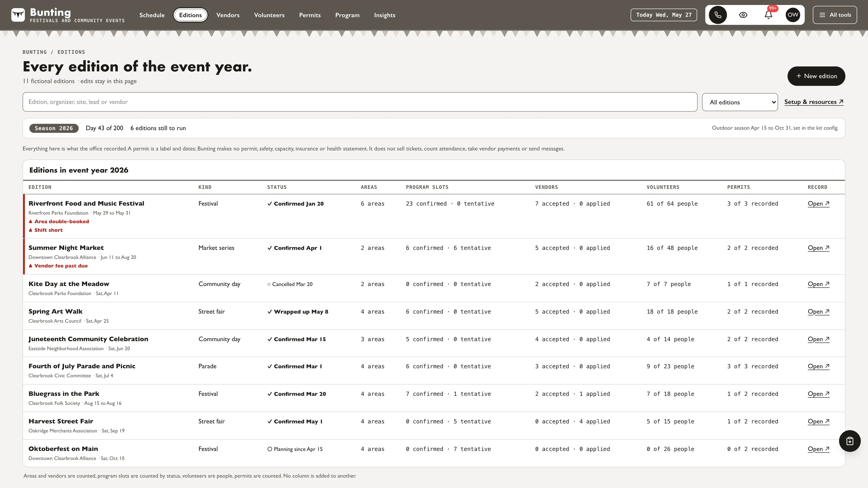Click the floating clipboard icon button

(x=849, y=441)
